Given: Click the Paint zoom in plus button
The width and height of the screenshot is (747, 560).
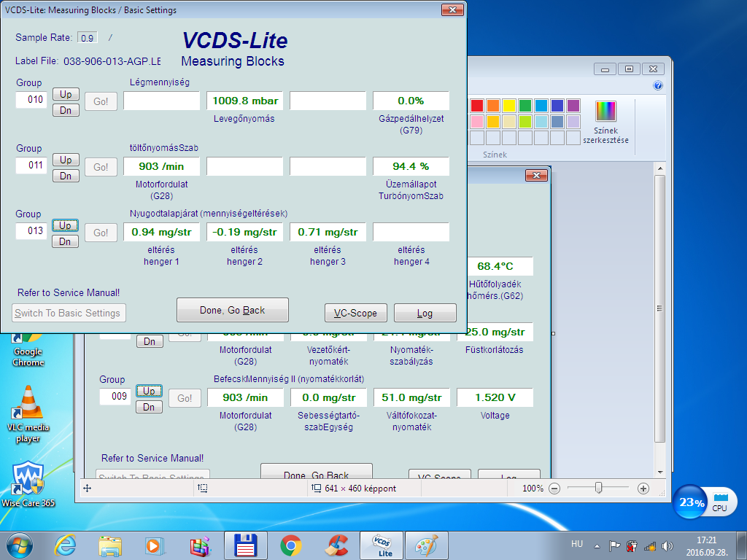Looking at the screenshot, I should point(643,488).
